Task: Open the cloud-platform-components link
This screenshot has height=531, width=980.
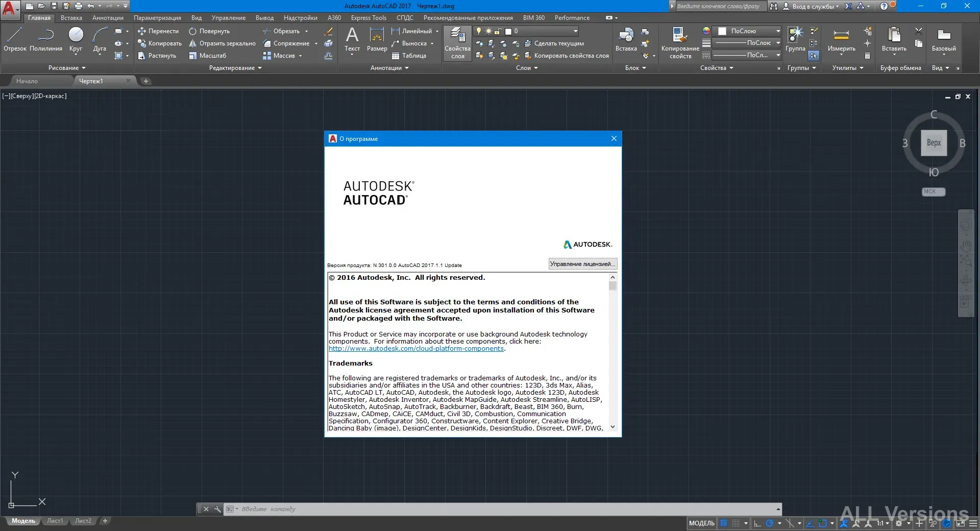Action: [x=416, y=349]
